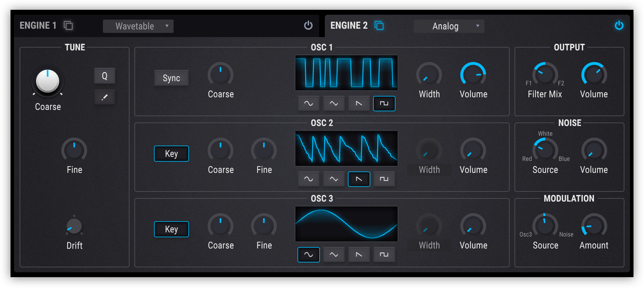This screenshot has width=644, height=288.
Task: Toggle the OSC 1 Sync button
Action: [x=171, y=78]
